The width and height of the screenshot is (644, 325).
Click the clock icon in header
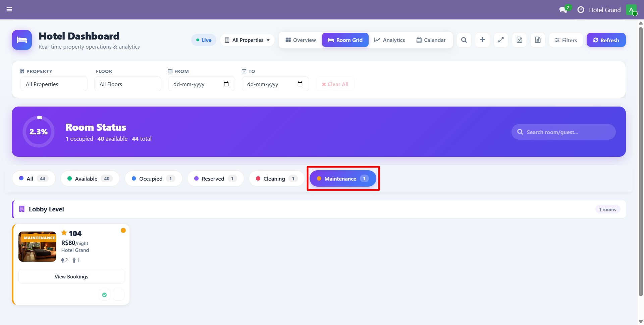point(581,10)
